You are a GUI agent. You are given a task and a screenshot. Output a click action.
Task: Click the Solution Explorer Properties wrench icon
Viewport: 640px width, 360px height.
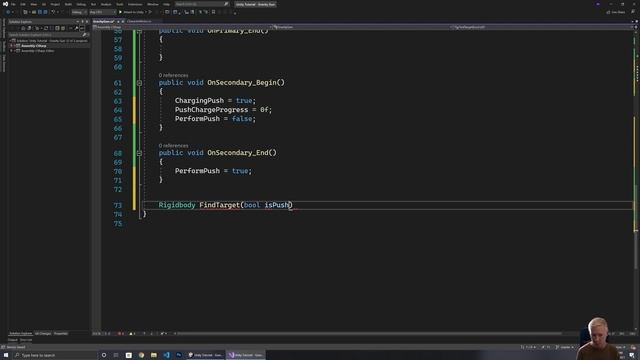pyautogui.click(x=76, y=28)
